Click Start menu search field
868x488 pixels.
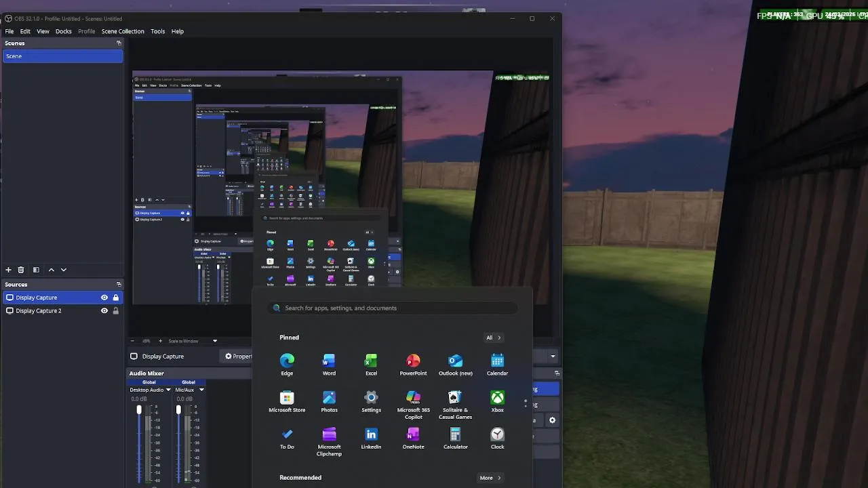tap(392, 308)
